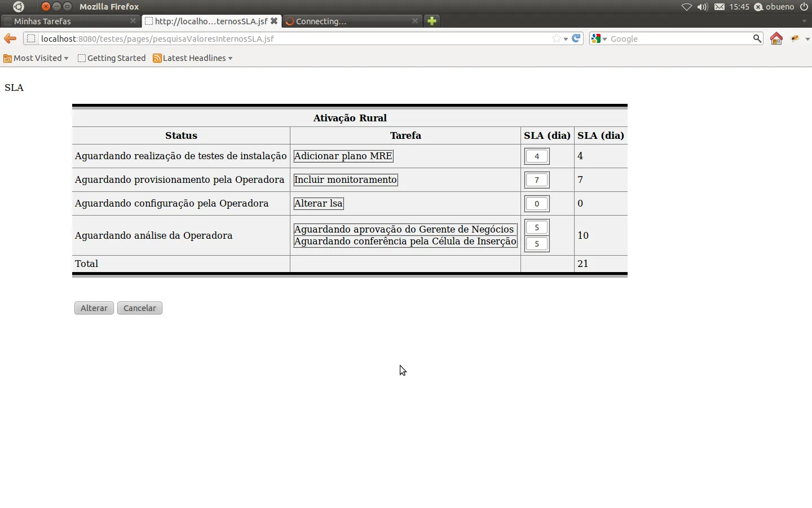Click the search magnifier icon
The width and height of the screenshot is (812, 508).
click(757, 38)
